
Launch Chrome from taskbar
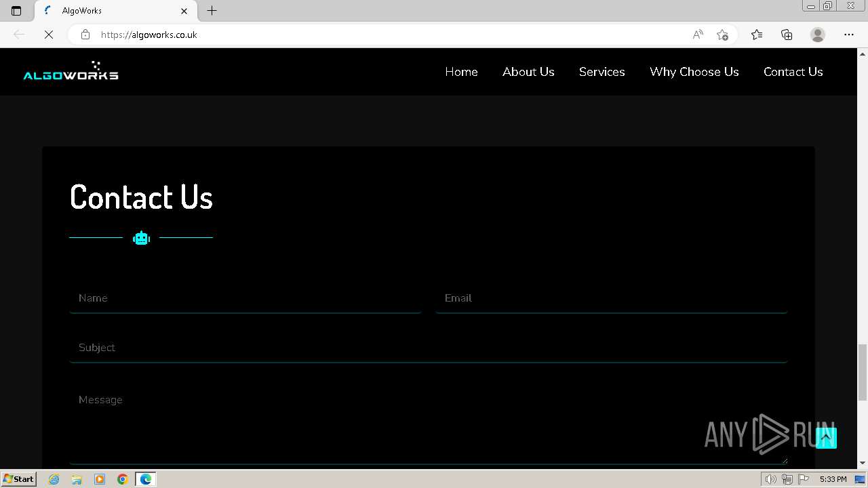click(x=123, y=479)
